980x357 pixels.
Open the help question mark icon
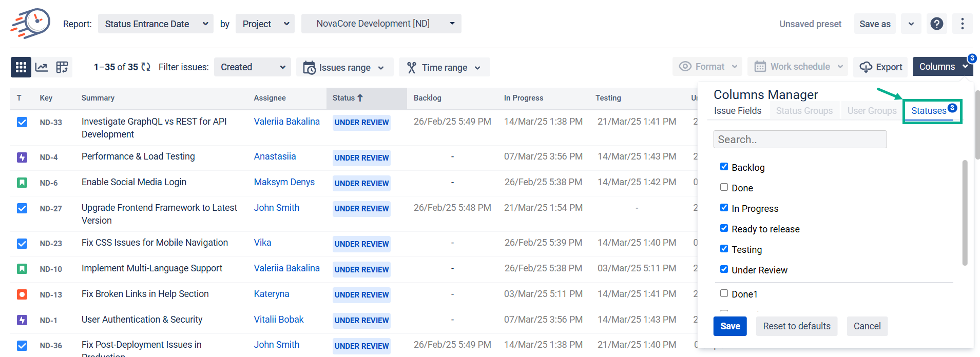pos(936,24)
